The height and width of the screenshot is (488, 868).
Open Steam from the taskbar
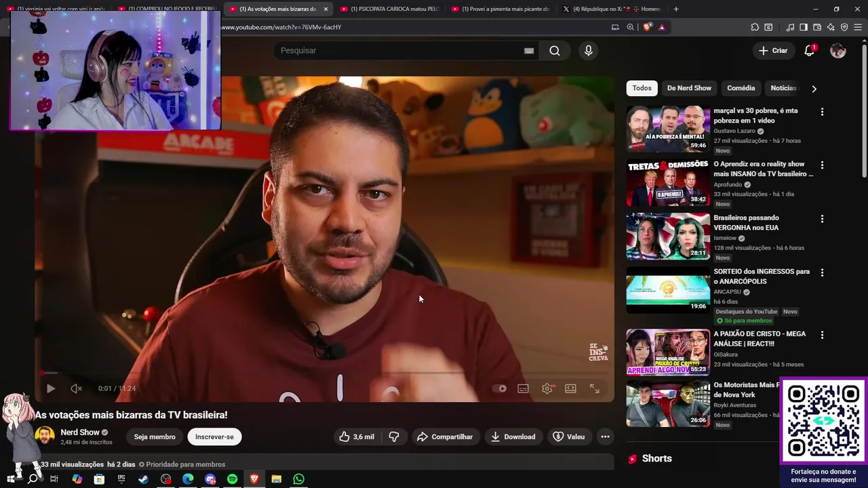(x=143, y=479)
